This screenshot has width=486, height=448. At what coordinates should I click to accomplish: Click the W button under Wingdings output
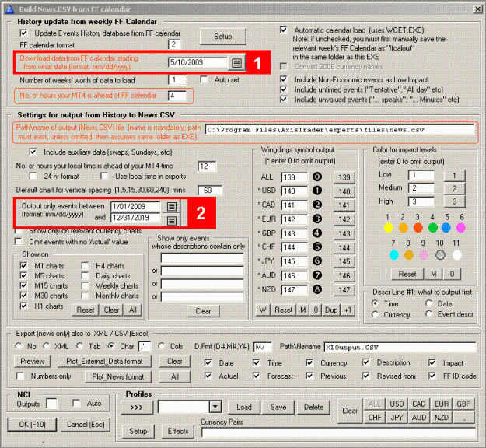click(x=263, y=310)
